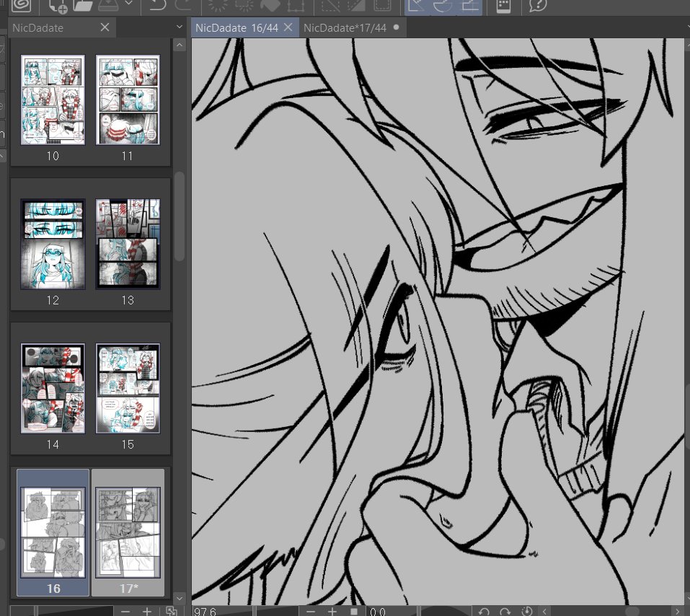Zoom in canvas with plus button

(332, 611)
